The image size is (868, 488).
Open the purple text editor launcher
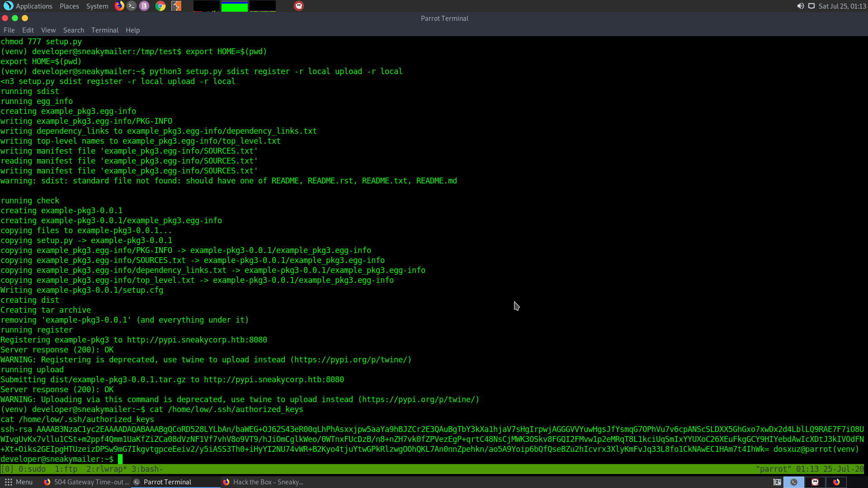(144, 6)
